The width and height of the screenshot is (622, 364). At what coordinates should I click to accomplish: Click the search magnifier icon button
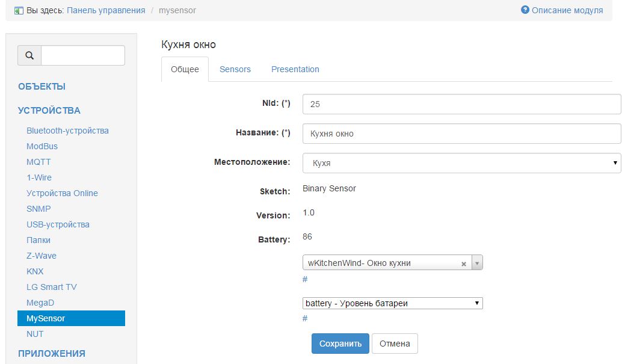click(x=29, y=55)
